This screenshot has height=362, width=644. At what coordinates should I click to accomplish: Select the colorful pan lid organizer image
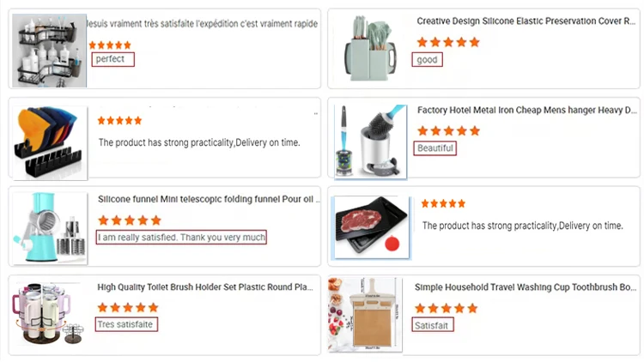tap(49, 141)
